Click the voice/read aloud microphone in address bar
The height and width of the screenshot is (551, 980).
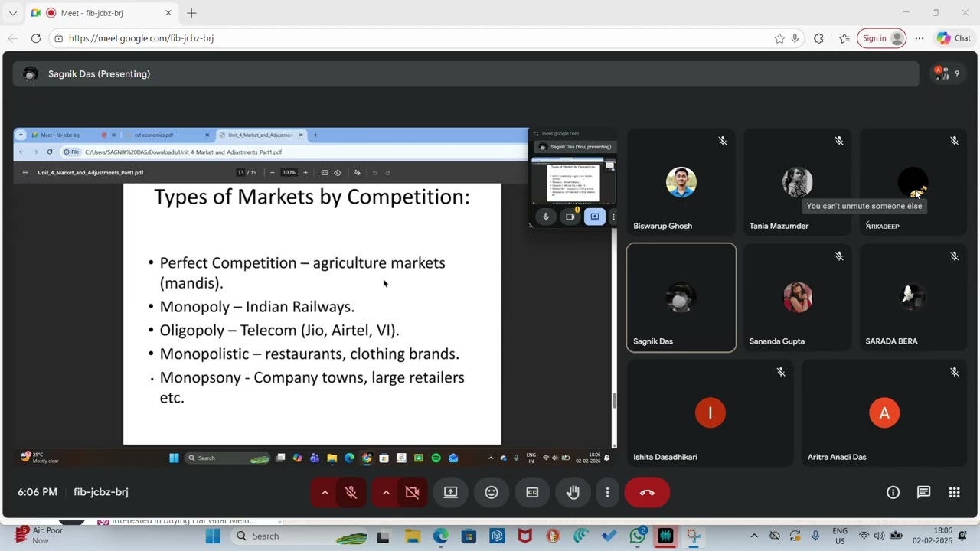click(x=795, y=38)
